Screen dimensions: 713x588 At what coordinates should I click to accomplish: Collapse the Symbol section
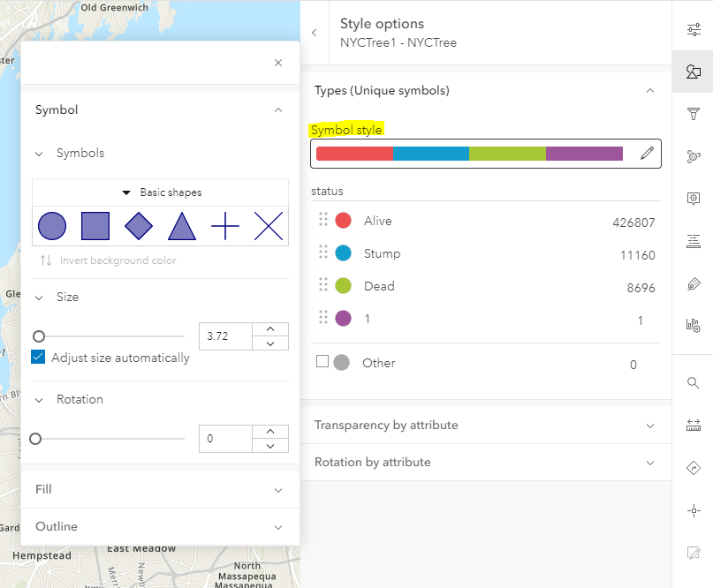[278, 109]
